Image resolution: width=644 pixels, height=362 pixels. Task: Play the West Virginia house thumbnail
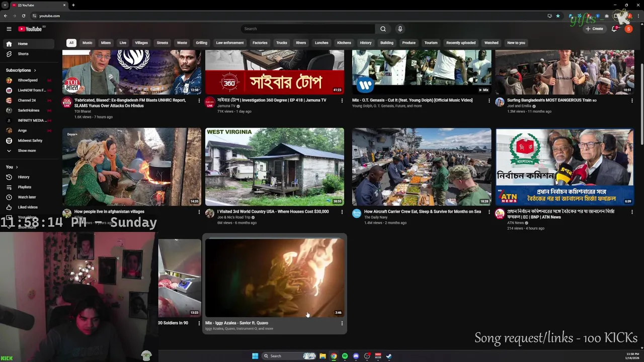[x=275, y=167]
